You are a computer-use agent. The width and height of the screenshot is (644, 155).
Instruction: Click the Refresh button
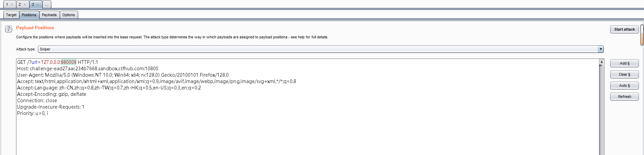pyautogui.click(x=624, y=96)
